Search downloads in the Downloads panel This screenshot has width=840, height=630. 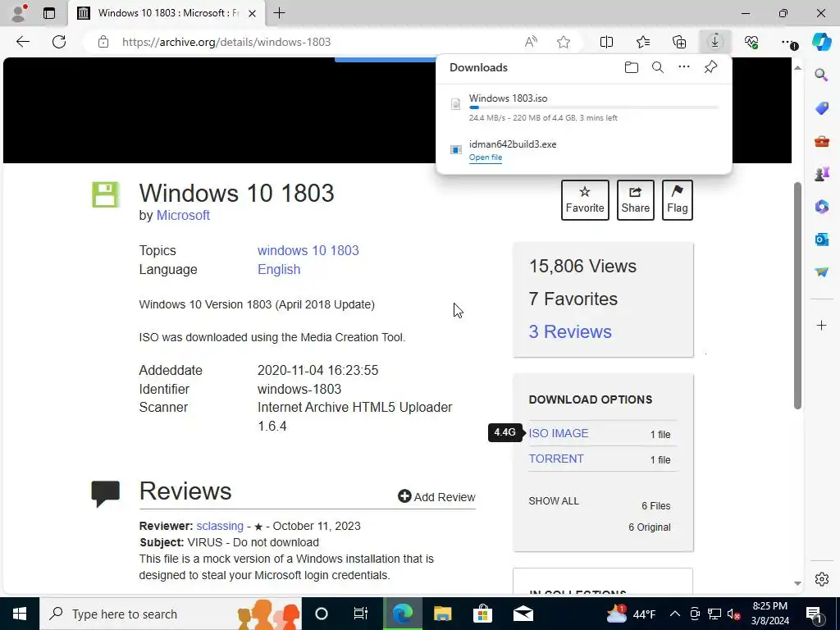point(657,67)
